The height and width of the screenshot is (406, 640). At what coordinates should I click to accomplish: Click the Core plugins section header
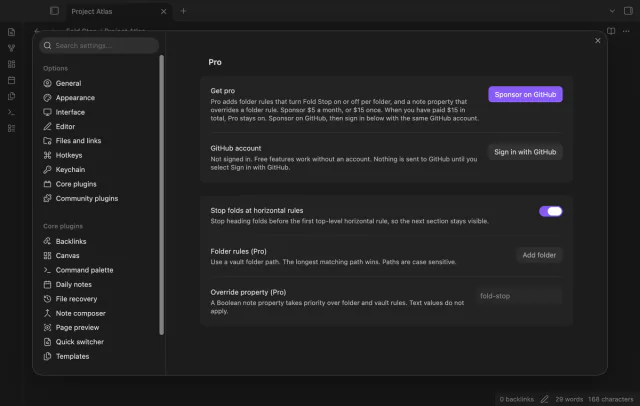pyautogui.click(x=63, y=226)
